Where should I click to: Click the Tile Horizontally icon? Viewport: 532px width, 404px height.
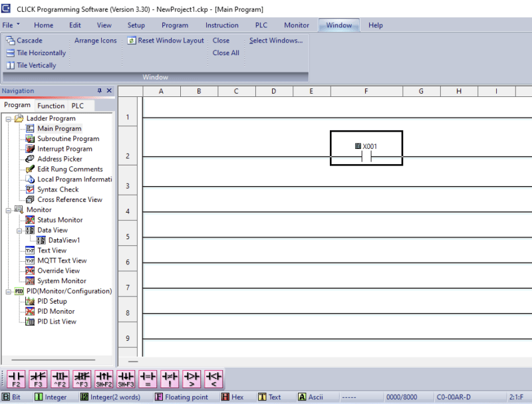pyautogui.click(x=11, y=53)
